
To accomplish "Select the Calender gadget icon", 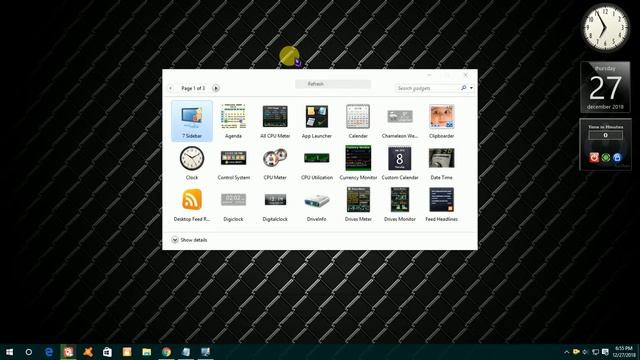I will pos(358,116).
